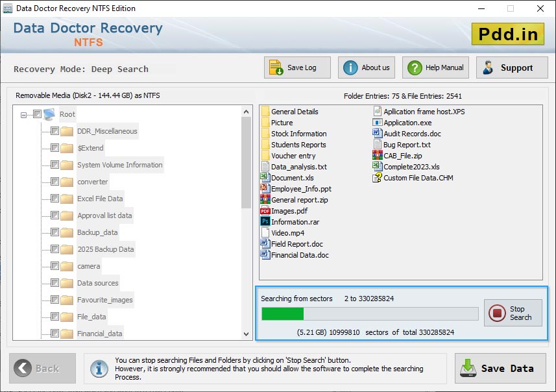556x392 pixels.
Task: Tick the camera folder checkbox
Action: click(54, 265)
